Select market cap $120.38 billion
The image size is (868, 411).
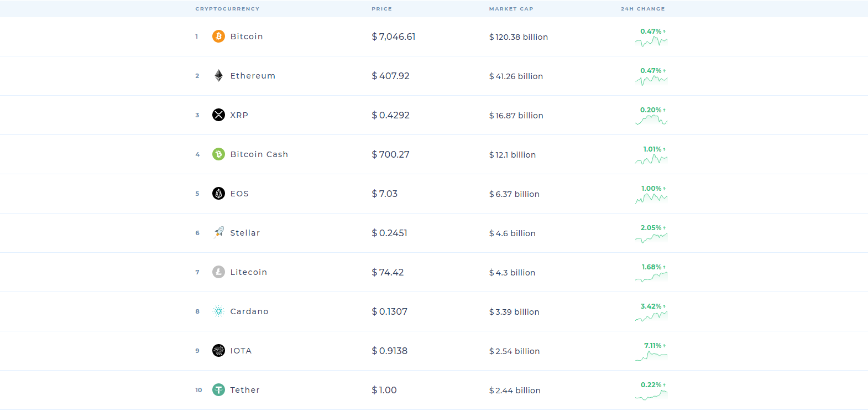pyautogui.click(x=519, y=37)
